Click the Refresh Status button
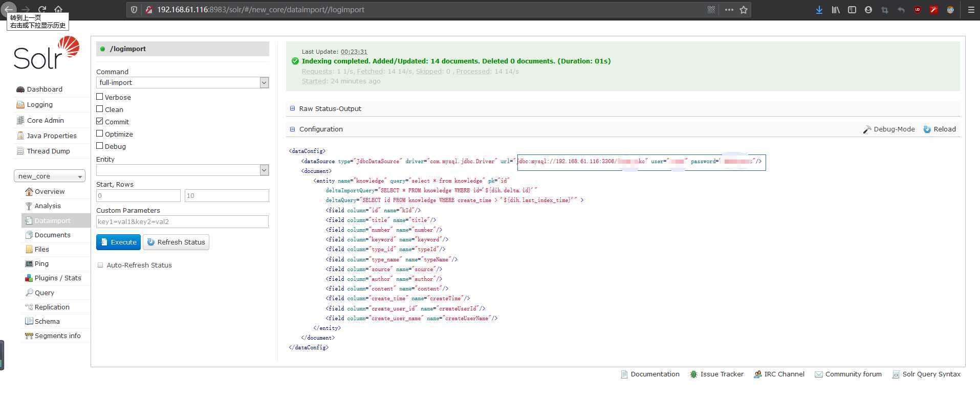The height and width of the screenshot is (402, 980). pyautogui.click(x=176, y=242)
